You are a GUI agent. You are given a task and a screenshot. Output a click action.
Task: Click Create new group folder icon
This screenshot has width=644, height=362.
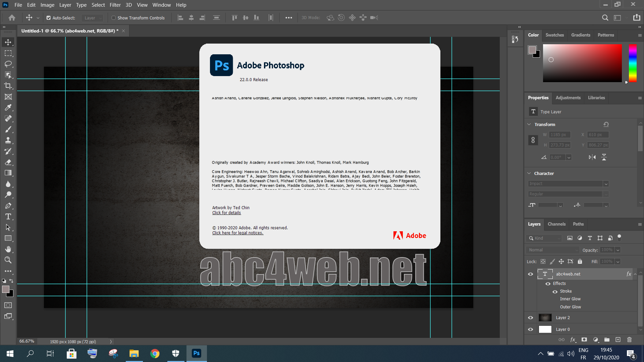pyautogui.click(x=607, y=340)
